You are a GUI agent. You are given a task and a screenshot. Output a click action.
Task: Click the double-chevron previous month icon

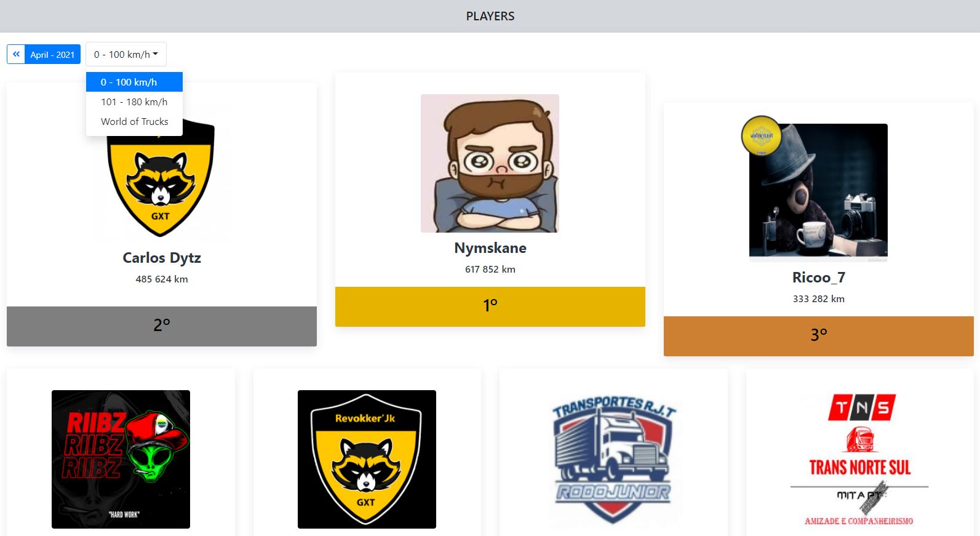coord(16,54)
